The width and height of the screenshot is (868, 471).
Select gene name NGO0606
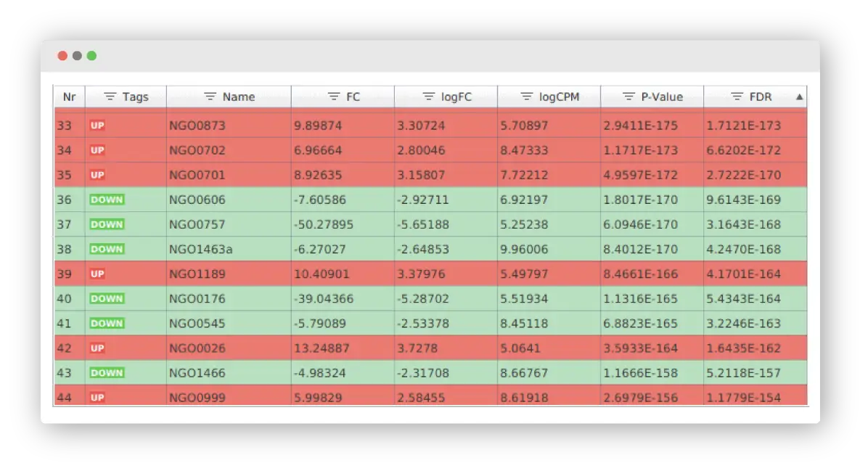coord(197,200)
